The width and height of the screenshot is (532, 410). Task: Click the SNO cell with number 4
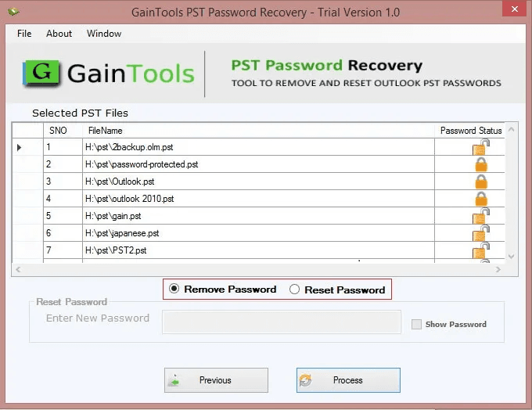[x=63, y=199]
